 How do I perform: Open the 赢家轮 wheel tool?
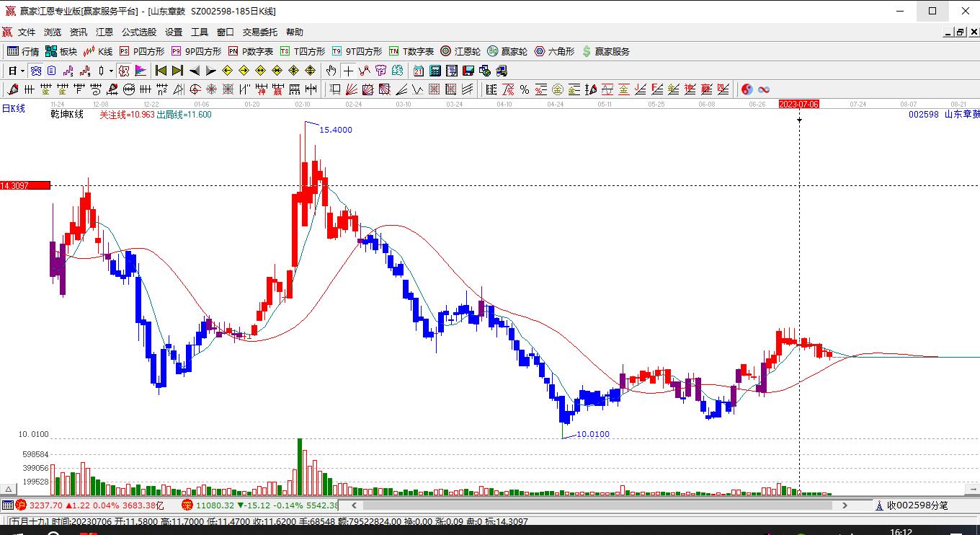click(507, 52)
